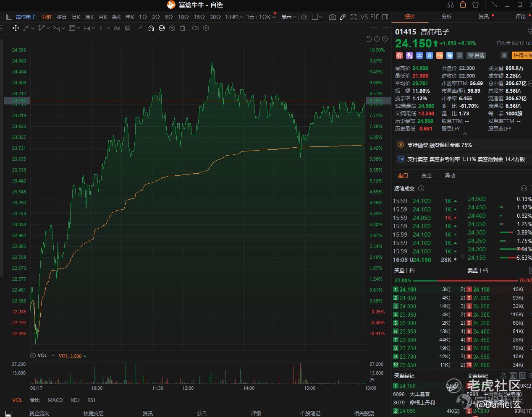
Task: Toggle 自选 watchlist heart button
Action: point(476,55)
